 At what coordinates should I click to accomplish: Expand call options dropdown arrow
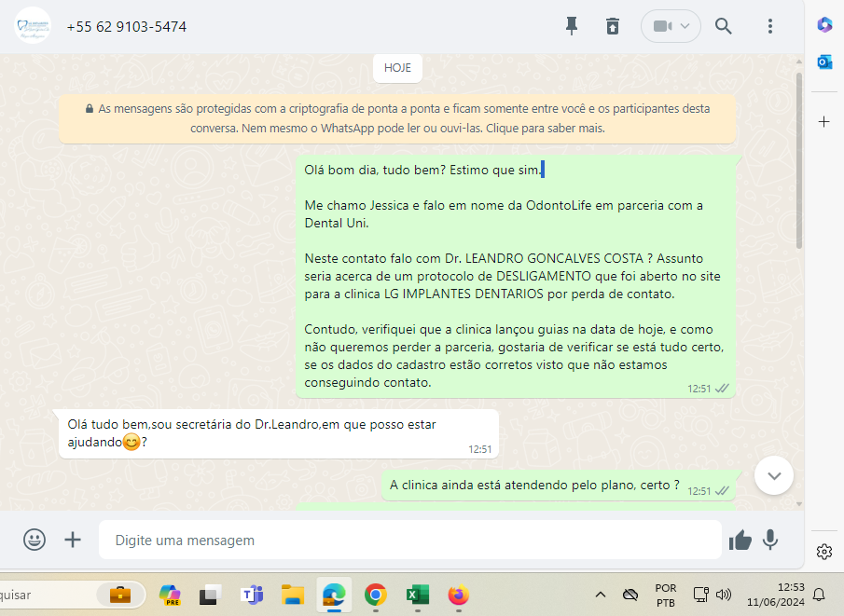tap(685, 26)
